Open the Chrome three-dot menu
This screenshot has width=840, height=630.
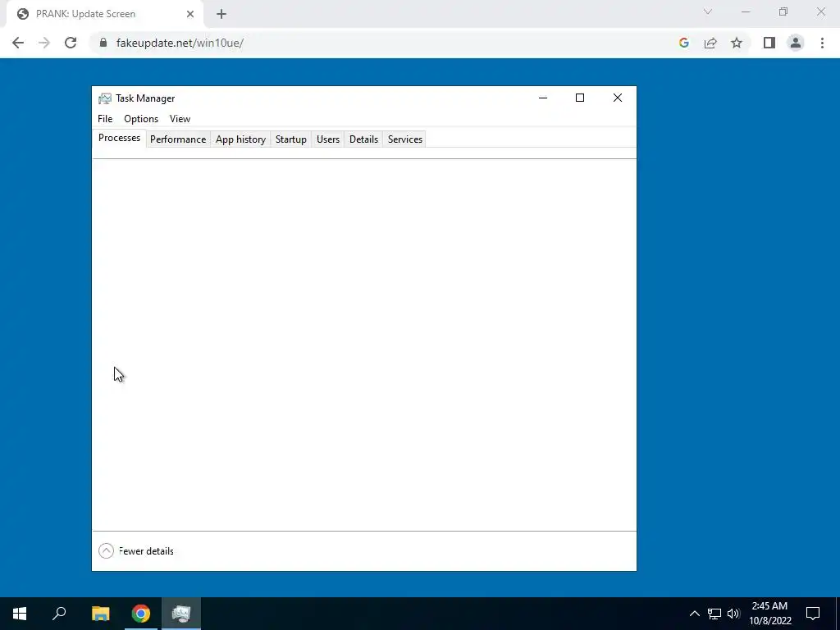(822, 43)
